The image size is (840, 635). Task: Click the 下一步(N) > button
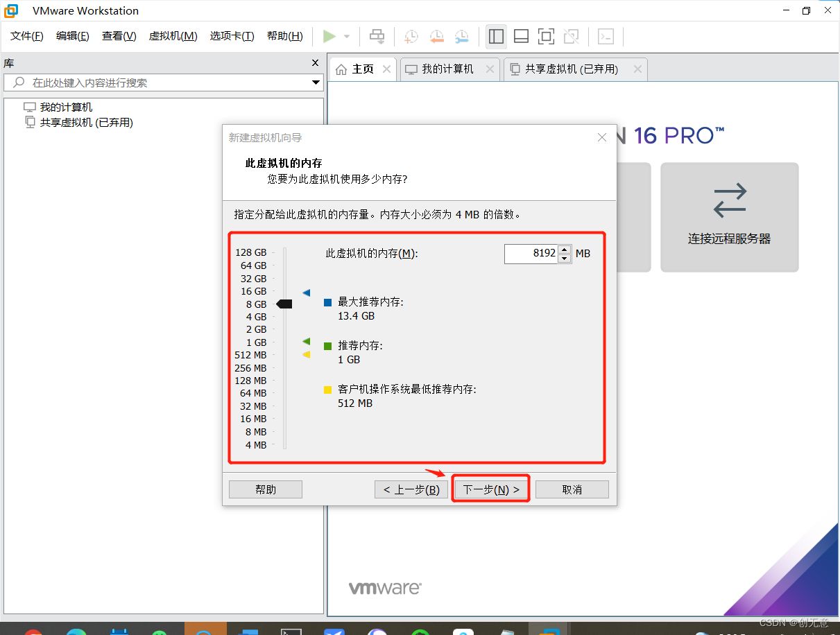coord(491,489)
